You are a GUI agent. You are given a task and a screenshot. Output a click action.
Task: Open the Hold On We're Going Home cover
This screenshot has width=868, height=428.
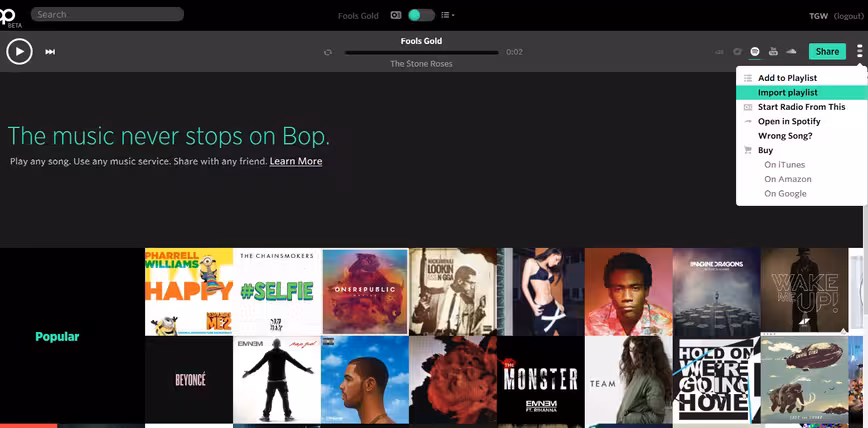pyautogui.click(x=716, y=380)
